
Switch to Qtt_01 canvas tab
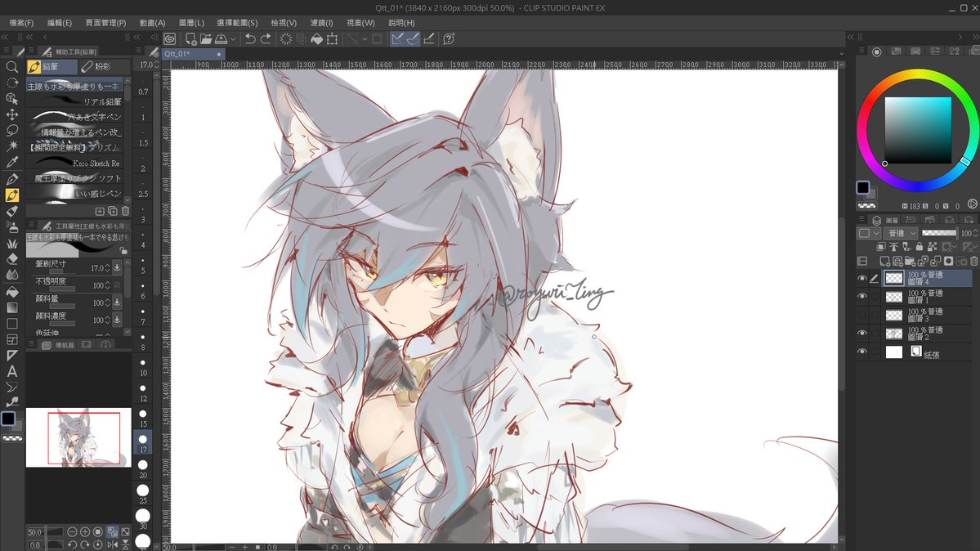[x=193, y=54]
